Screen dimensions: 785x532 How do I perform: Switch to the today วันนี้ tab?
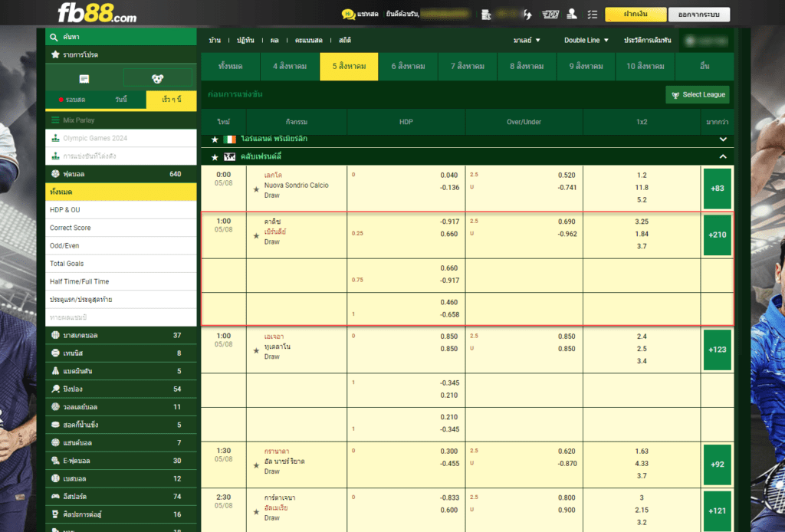click(121, 100)
